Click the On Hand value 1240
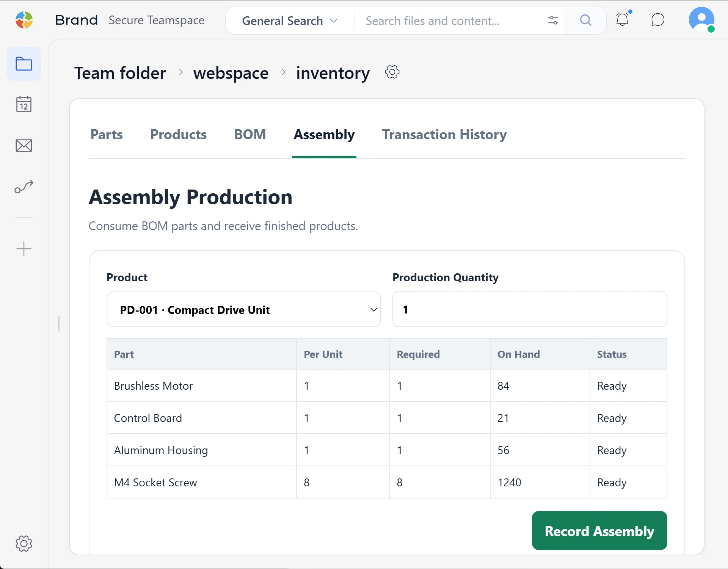Image resolution: width=728 pixels, height=569 pixels. tap(509, 483)
